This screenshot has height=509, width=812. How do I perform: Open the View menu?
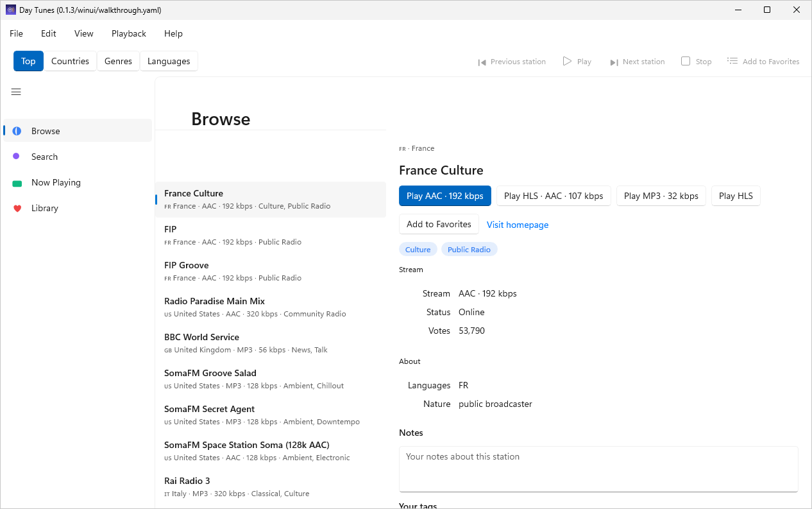tap(84, 33)
